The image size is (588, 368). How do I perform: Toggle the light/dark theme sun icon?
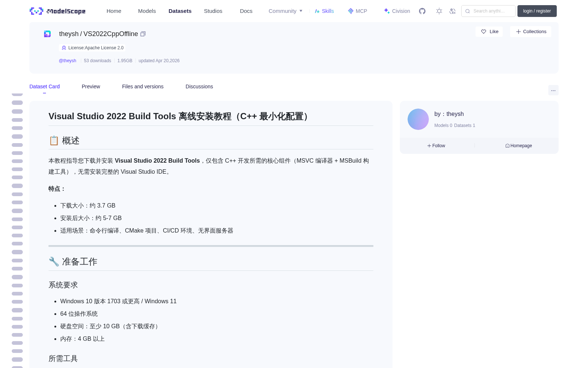pyautogui.click(x=439, y=11)
